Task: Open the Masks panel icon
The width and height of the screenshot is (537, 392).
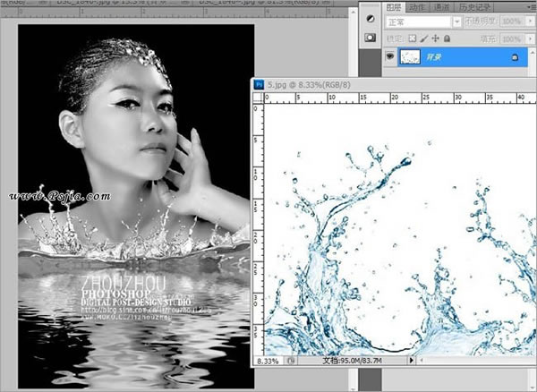Action: pyautogui.click(x=370, y=38)
